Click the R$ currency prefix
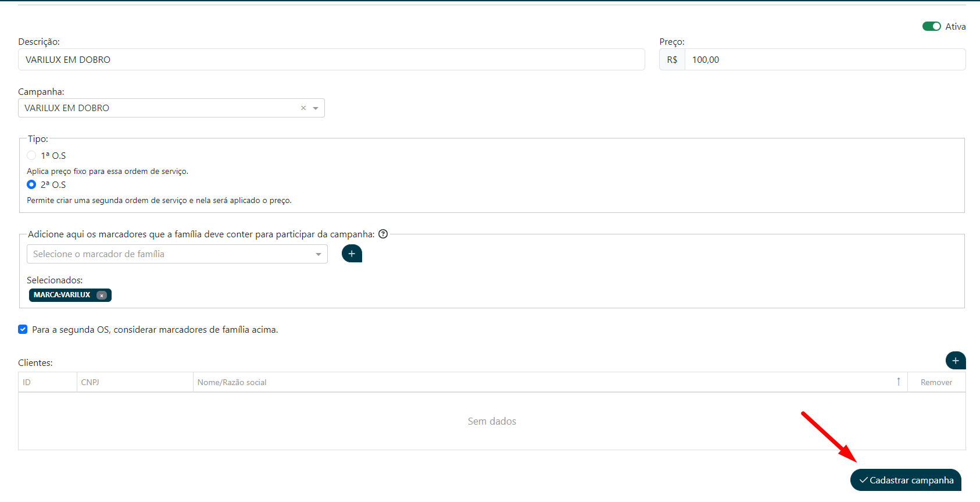 pos(672,59)
